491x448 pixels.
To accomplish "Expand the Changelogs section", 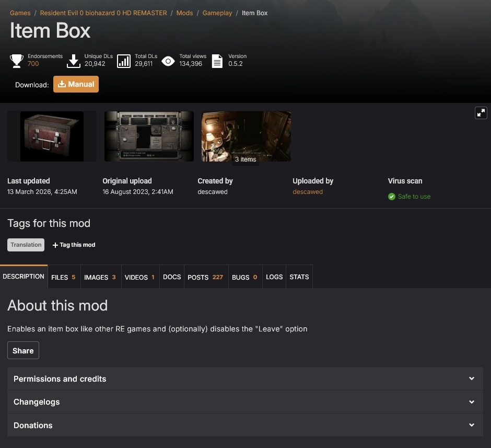I will (x=245, y=402).
